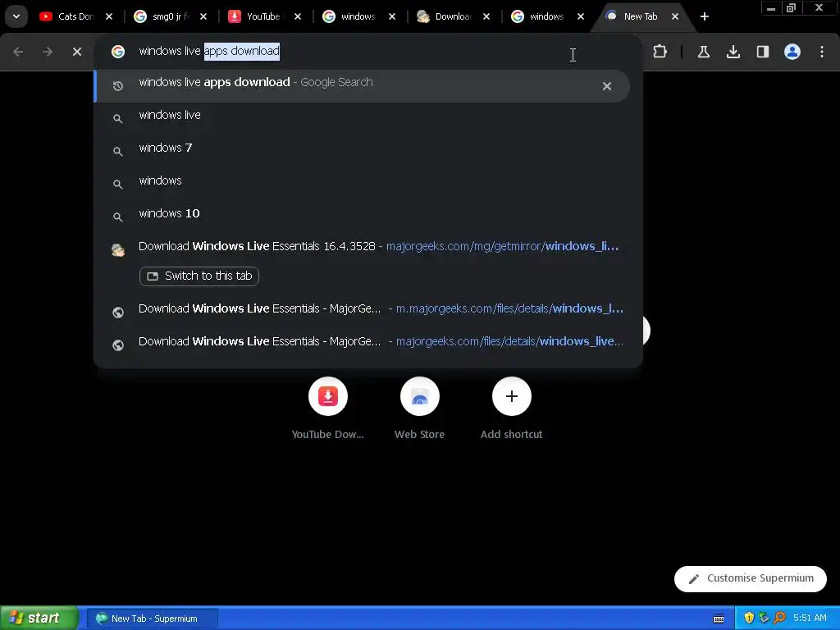The height and width of the screenshot is (630, 840).
Task: Remove the 'windows live apps download' suggestion
Action: [607, 85]
